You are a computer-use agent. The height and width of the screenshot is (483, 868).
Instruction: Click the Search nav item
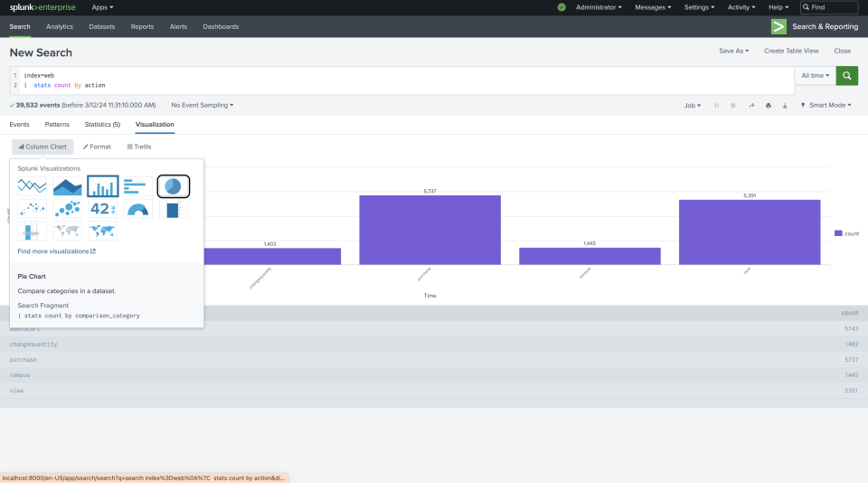click(20, 26)
